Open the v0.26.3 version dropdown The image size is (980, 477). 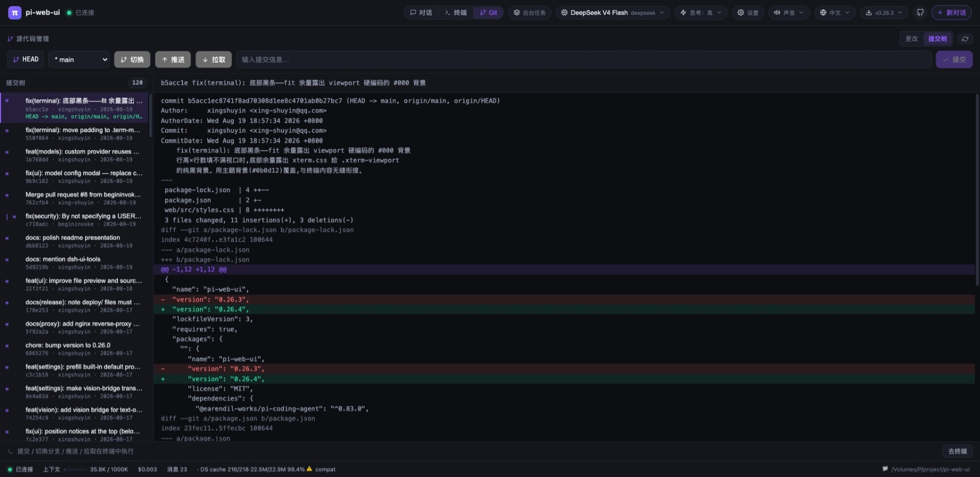tap(884, 13)
